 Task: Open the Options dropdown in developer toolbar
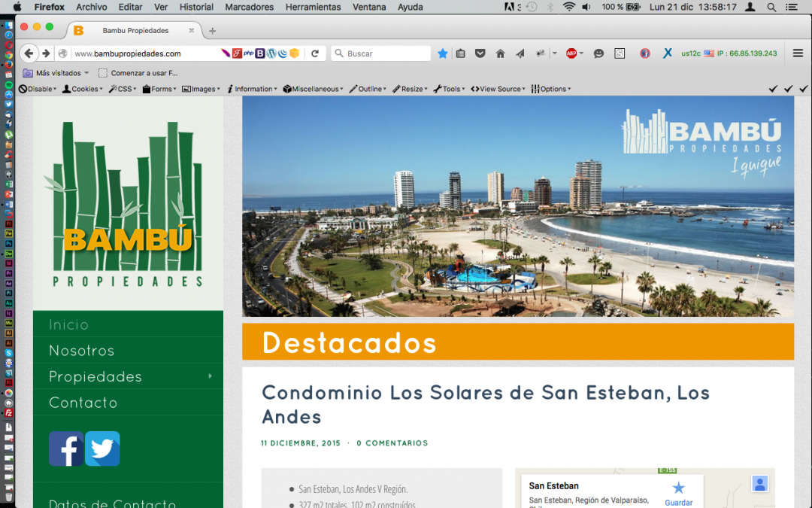(x=551, y=89)
